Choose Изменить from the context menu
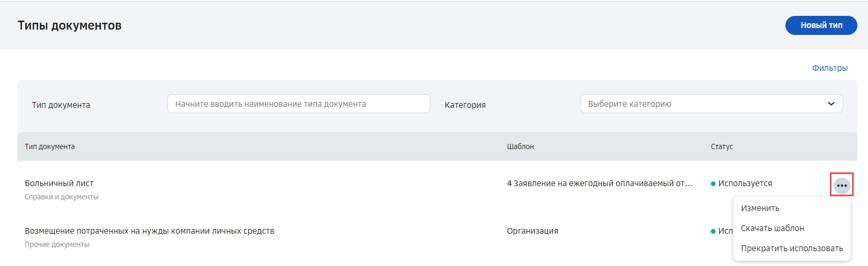 (760, 208)
